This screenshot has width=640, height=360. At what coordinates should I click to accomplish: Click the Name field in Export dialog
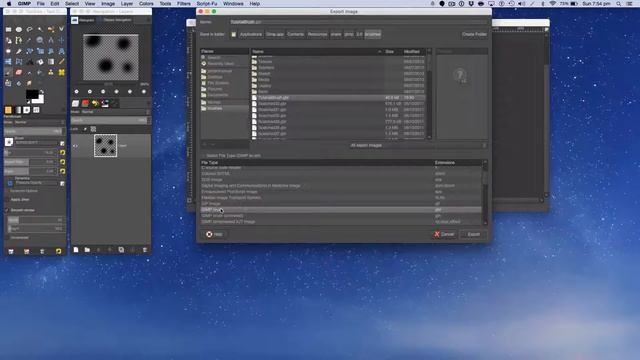pos(358,22)
